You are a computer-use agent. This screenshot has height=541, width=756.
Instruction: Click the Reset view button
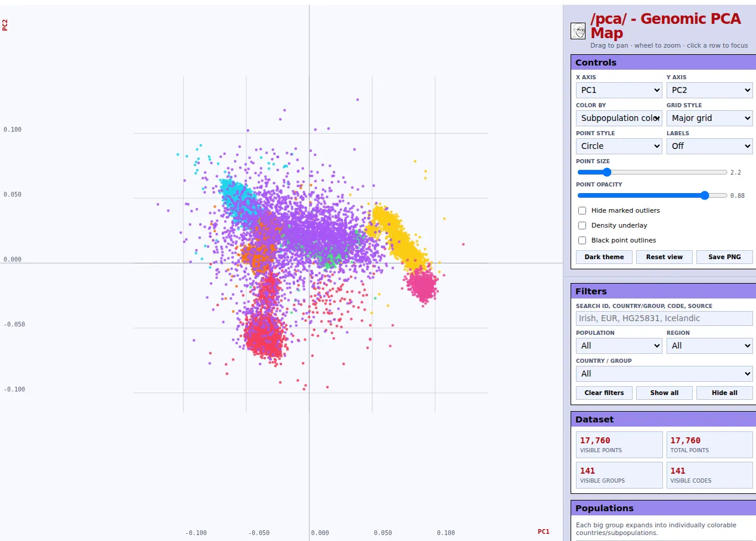coord(664,257)
